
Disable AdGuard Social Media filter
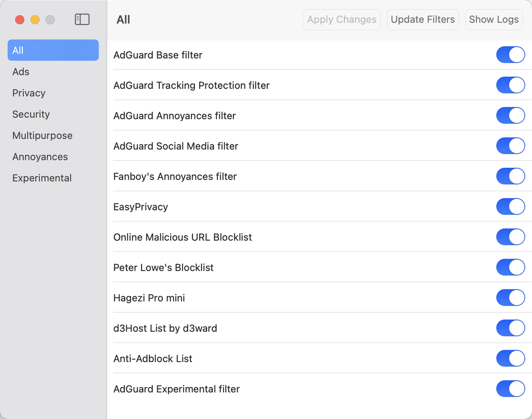point(510,146)
